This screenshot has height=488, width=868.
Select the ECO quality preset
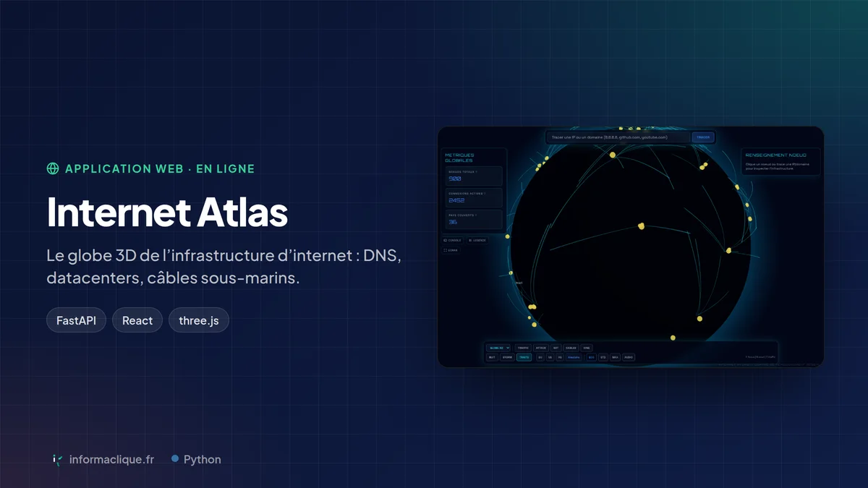(590, 357)
